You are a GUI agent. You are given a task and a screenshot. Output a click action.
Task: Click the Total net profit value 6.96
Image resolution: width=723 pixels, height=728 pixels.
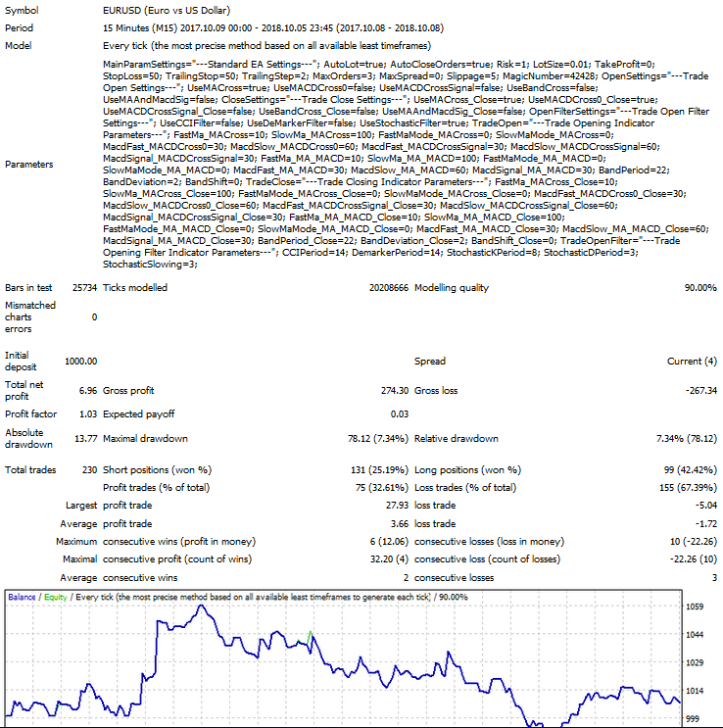click(88, 391)
